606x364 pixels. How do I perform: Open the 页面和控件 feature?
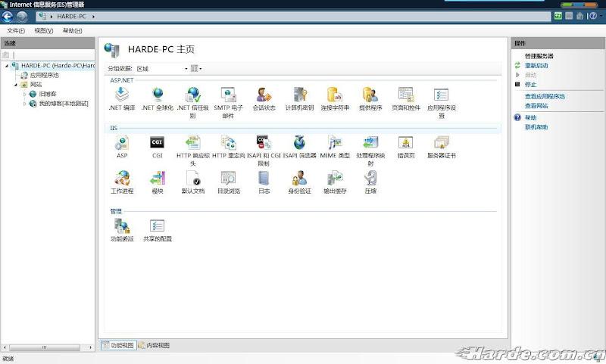coord(406,99)
